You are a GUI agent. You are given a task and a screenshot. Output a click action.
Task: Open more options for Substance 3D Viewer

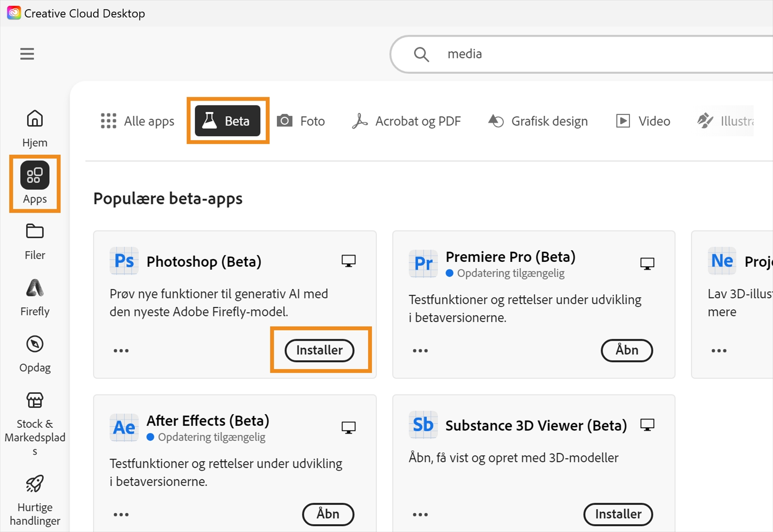[x=420, y=514]
